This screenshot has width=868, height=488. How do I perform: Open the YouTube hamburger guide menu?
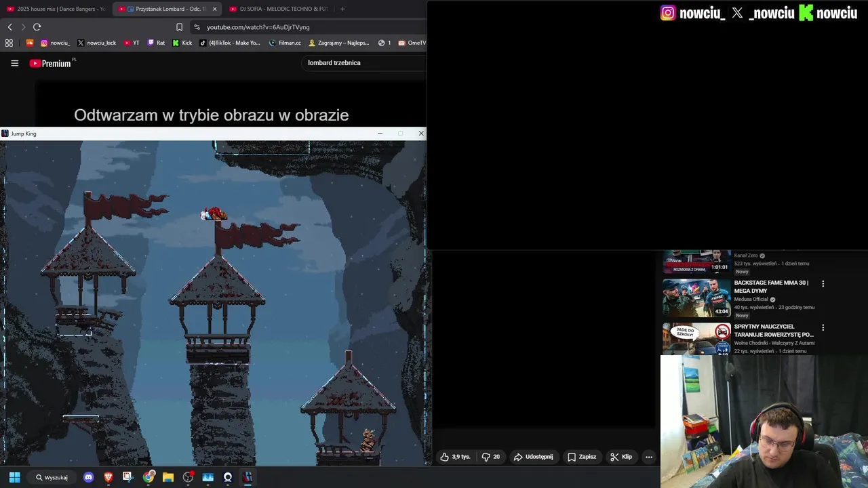pos(14,63)
